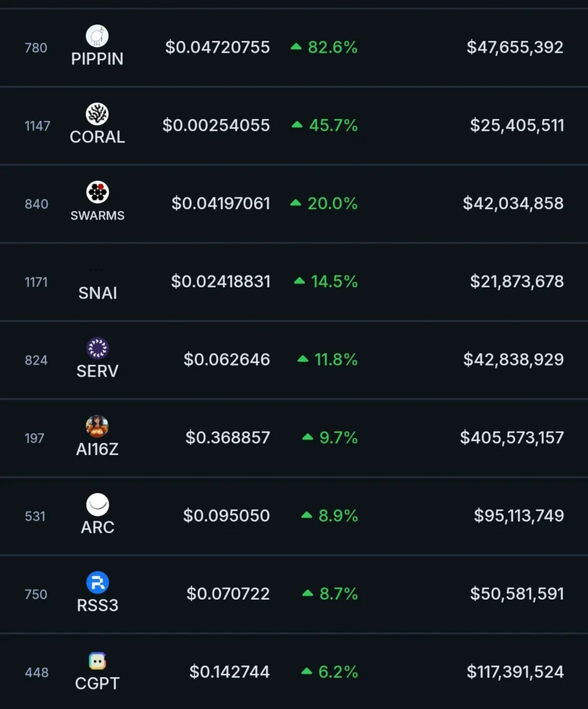Click the green up arrow beside 20.0%
The width and height of the screenshot is (588, 709).
point(296,204)
